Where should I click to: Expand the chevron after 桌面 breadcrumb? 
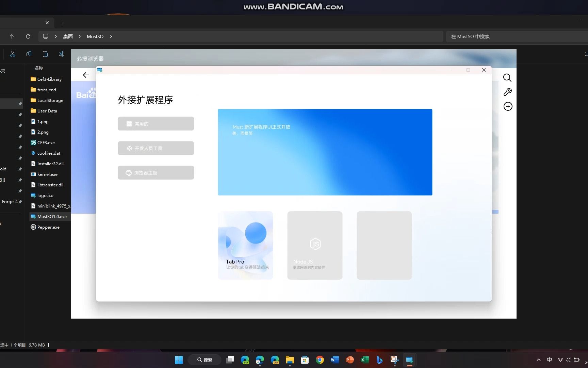pos(80,36)
